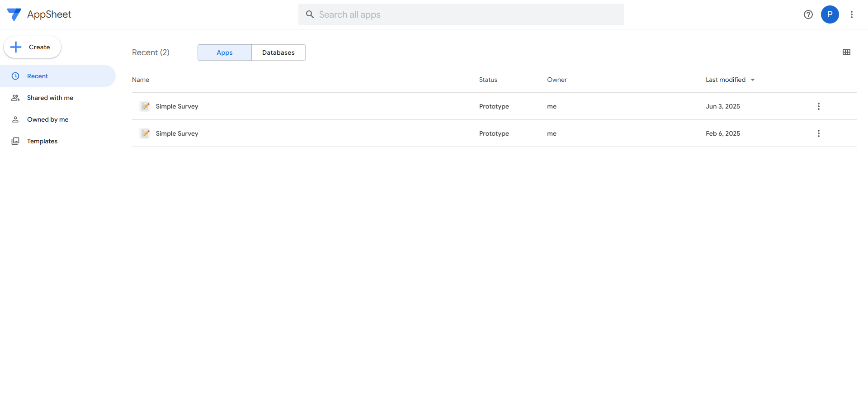The width and height of the screenshot is (868, 412).
Task: Open the Templates gallery icon
Action: (x=15, y=141)
